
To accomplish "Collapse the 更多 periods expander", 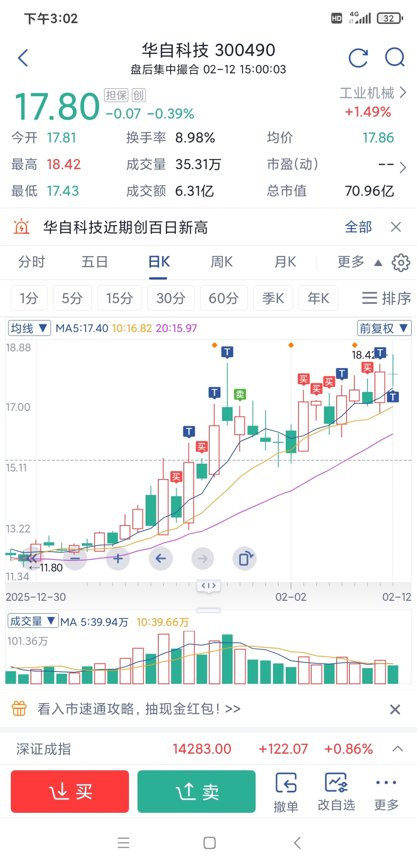I will (359, 262).
